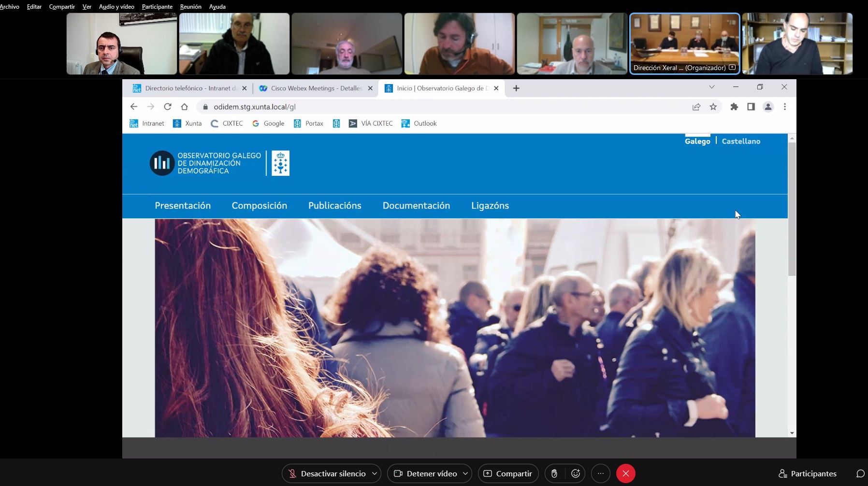Click the webpage vertical scrollbar thumb
Image resolution: width=868 pixels, height=486 pixels.
click(792, 208)
